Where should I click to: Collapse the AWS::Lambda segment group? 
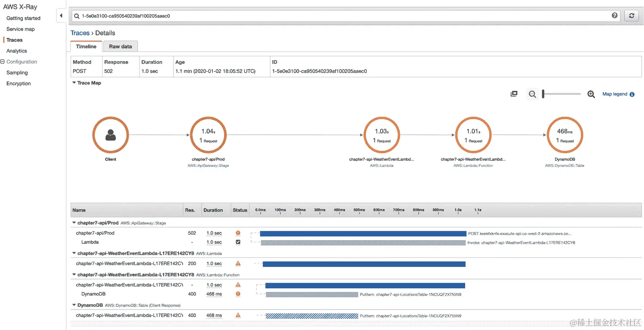pyautogui.click(x=74, y=253)
